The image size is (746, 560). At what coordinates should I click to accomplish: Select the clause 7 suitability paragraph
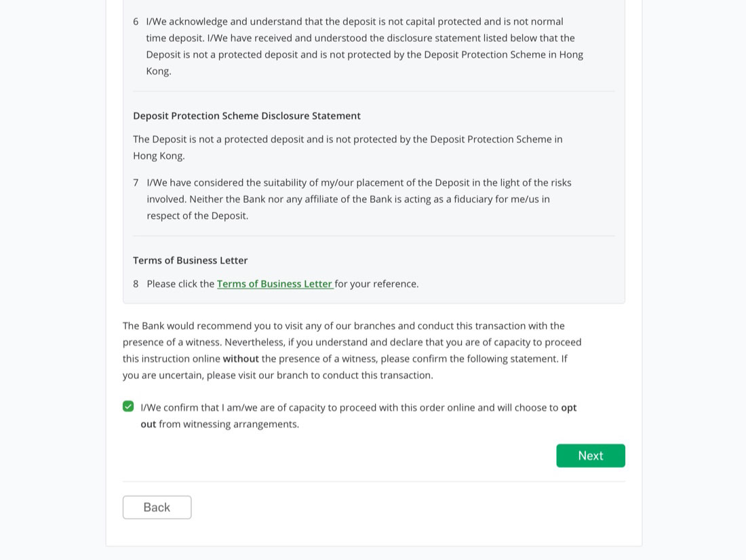pos(359,199)
